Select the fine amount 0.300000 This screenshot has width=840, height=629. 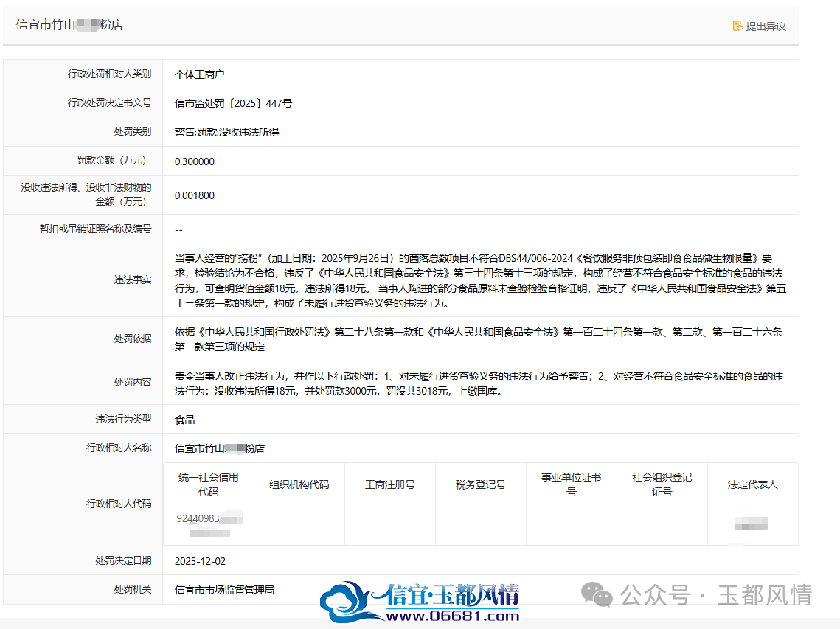pyautogui.click(x=195, y=161)
